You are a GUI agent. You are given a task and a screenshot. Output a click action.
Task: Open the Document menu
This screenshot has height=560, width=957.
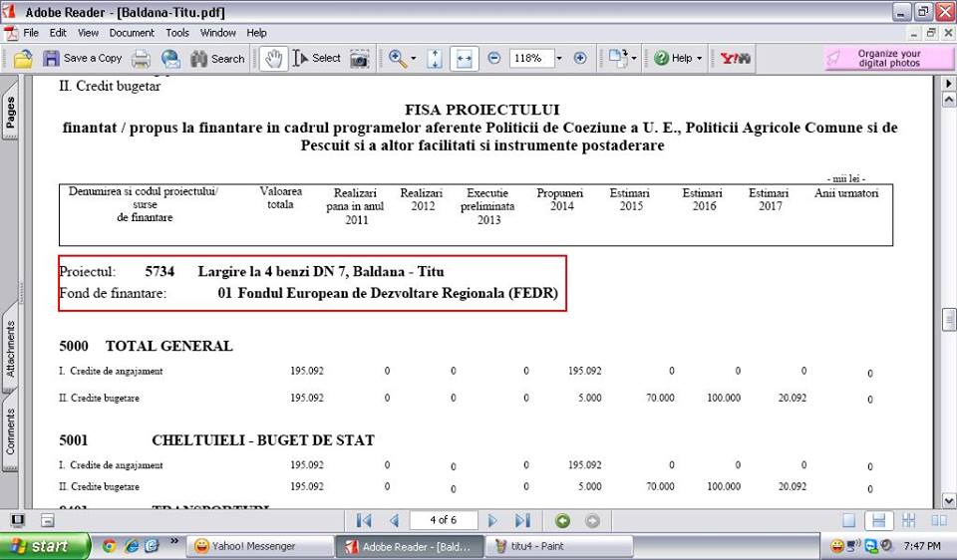click(132, 33)
